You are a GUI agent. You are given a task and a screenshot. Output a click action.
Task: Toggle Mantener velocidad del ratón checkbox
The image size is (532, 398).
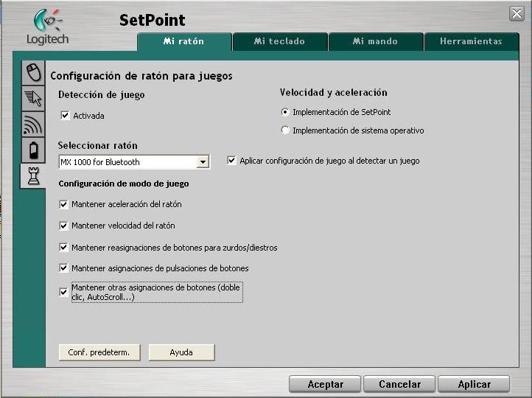(x=63, y=226)
